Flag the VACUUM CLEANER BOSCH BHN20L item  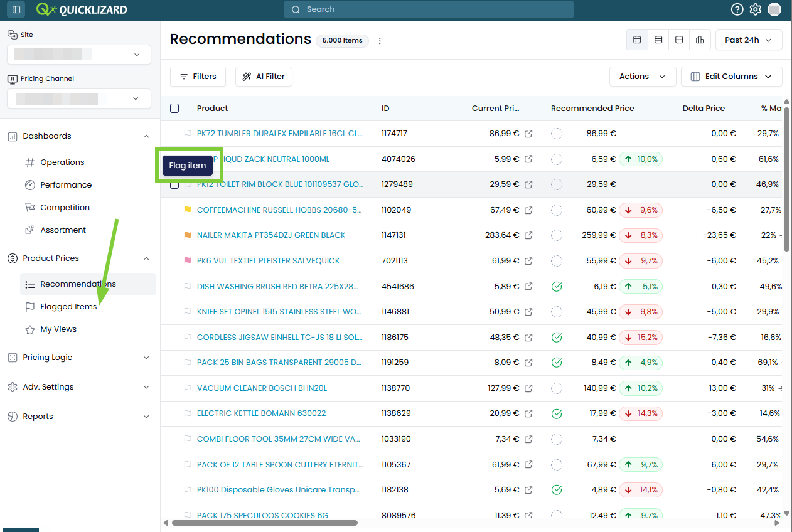[x=187, y=388]
